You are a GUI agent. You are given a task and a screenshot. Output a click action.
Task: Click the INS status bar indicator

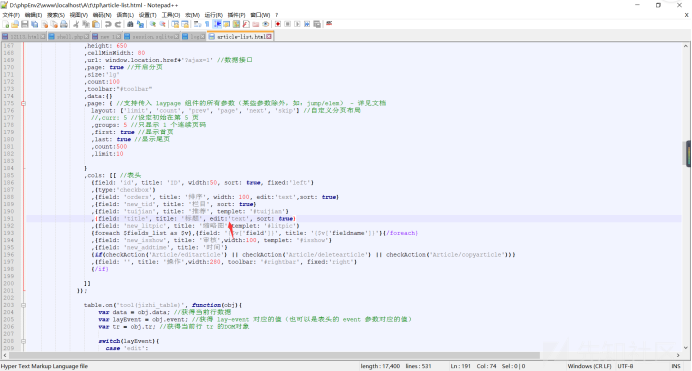[x=676, y=366]
